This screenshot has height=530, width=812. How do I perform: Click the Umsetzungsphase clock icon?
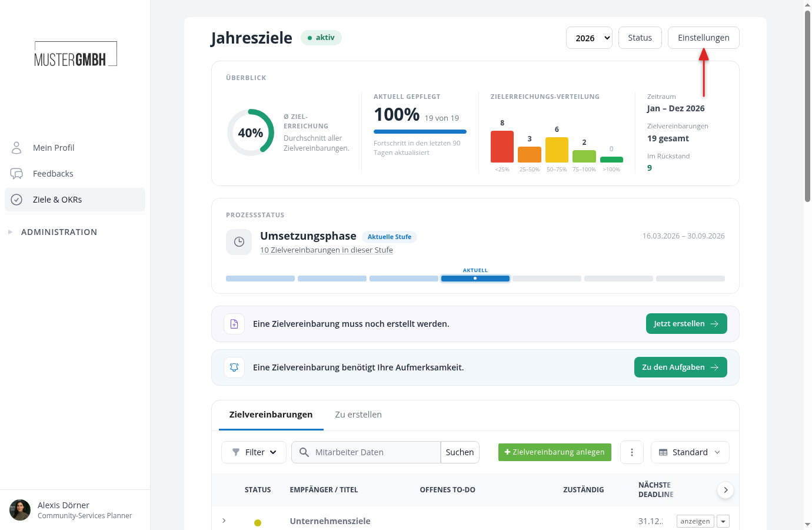click(239, 242)
